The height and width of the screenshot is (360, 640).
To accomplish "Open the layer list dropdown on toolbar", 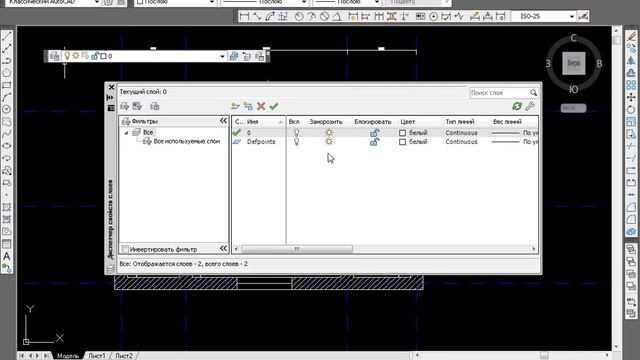I will pyautogui.click(x=222, y=56).
